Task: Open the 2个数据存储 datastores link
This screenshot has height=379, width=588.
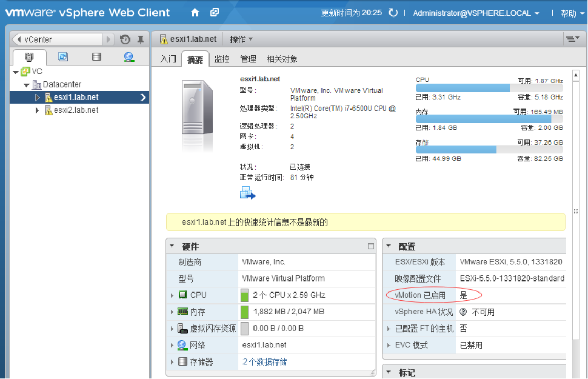Action: (x=265, y=362)
